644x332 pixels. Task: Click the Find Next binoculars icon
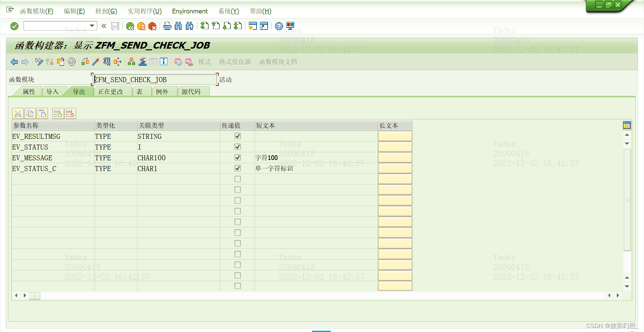[x=190, y=26]
